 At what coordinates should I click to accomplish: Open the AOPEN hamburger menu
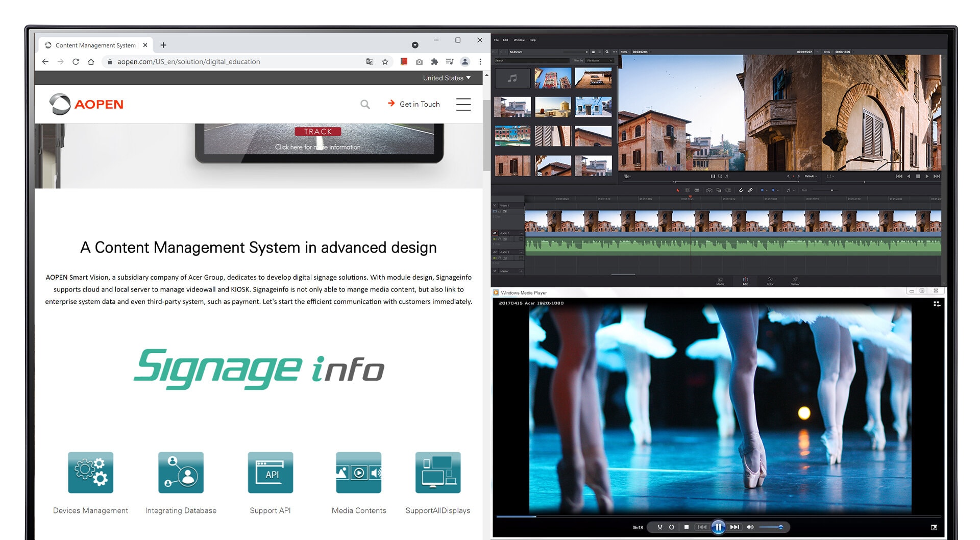(x=463, y=104)
